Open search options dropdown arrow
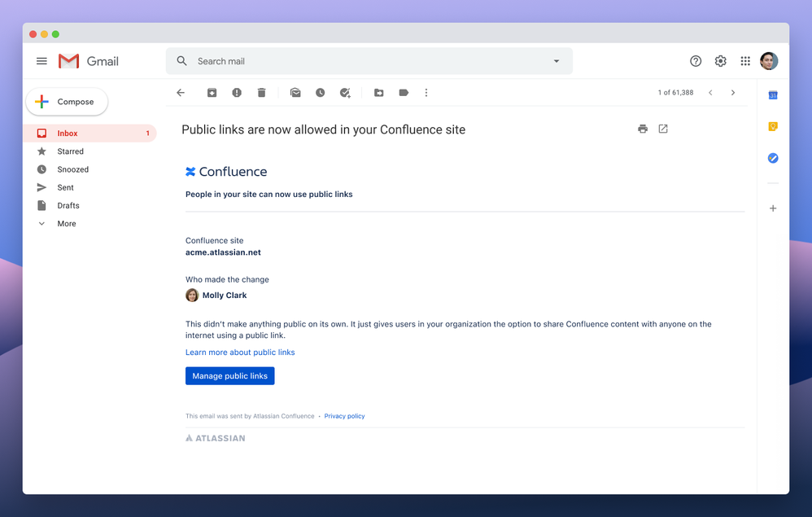Viewport: 812px width, 517px height. [557, 61]
